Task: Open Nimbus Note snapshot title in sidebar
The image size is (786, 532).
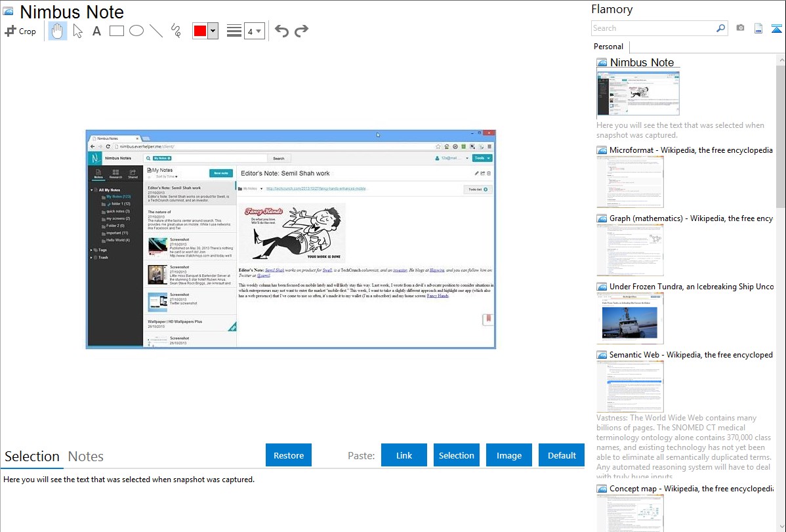Action: point(642,63)
